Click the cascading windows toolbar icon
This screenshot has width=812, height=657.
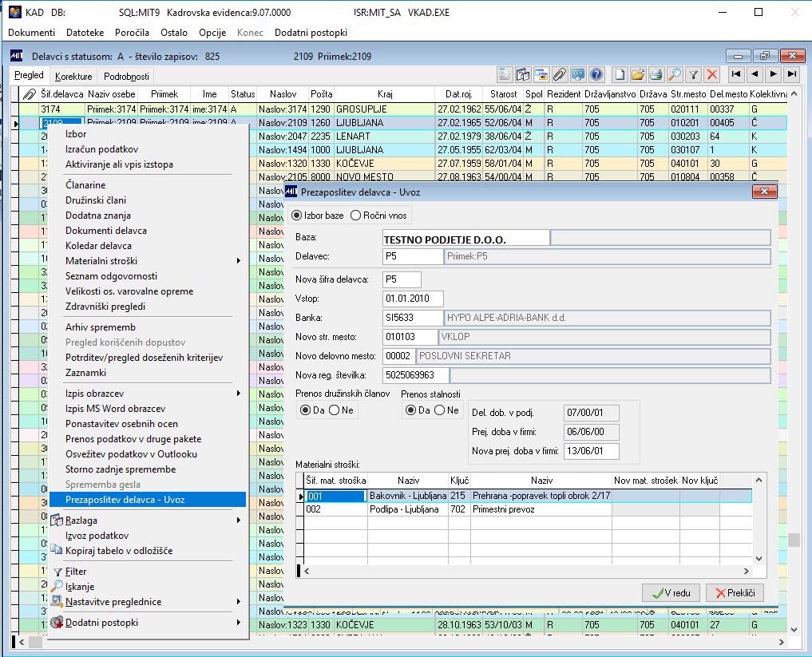(x=541, y=74)
